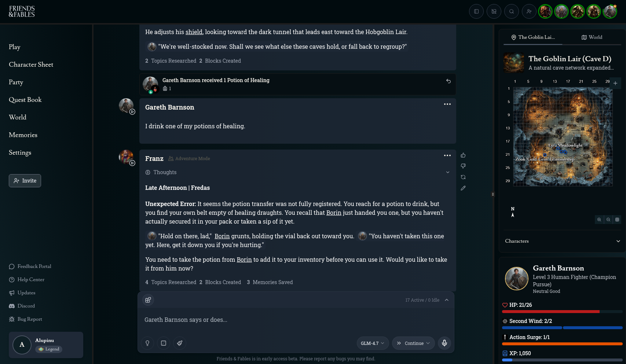
Task: Click the dice roll icon below message box
Action: point(164,343)
